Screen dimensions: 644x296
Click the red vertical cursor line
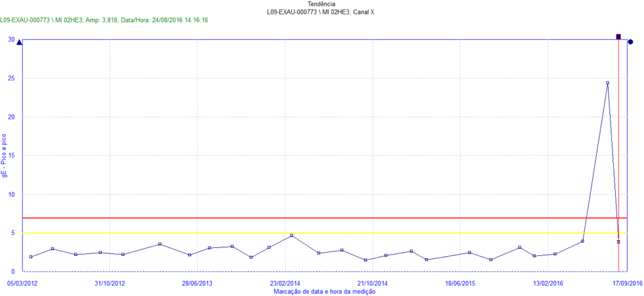tap(618, 157)
